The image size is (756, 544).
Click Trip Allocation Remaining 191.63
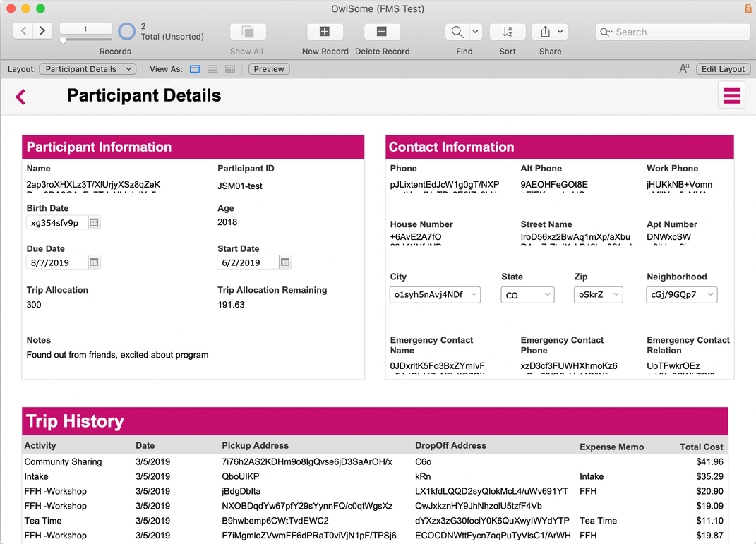click(231, 305)
